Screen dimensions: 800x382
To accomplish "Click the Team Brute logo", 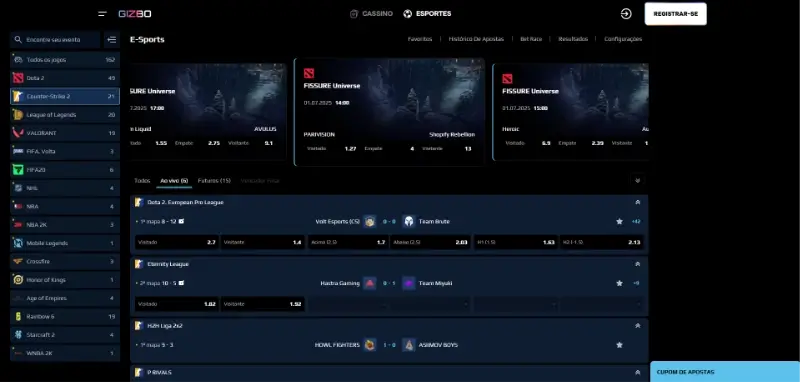I will [x=409, y=221].
